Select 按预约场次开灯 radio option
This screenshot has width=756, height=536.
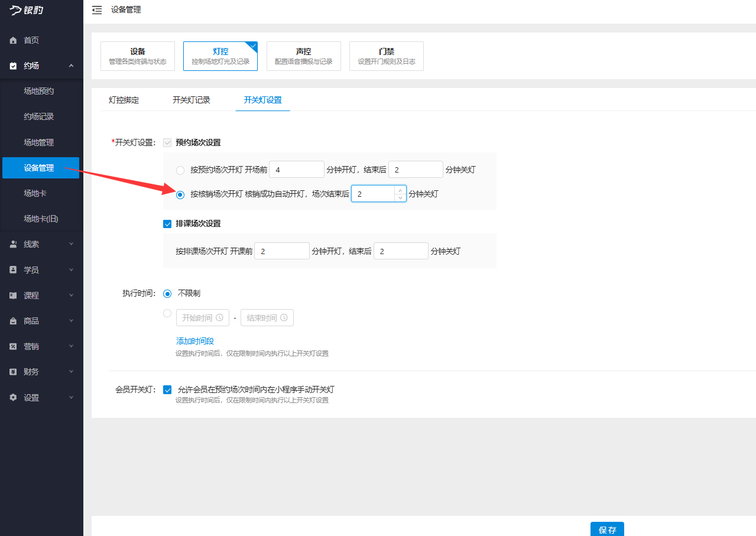click(x=180, y=170)
